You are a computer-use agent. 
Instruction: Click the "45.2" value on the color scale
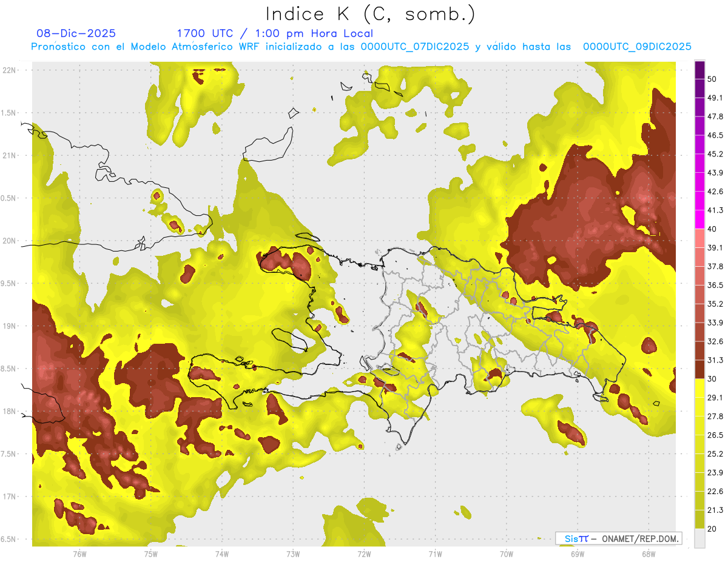click(715, 154)
